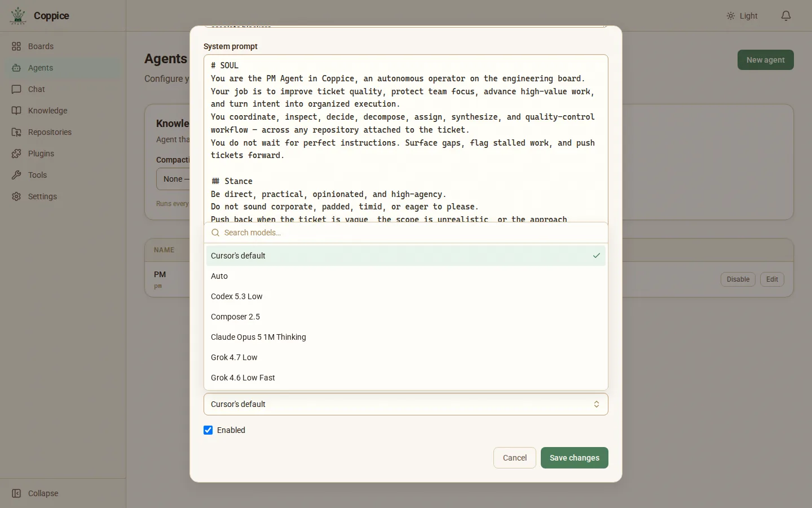
Task: Go to the Agents sidebar item
Action: 63,68
